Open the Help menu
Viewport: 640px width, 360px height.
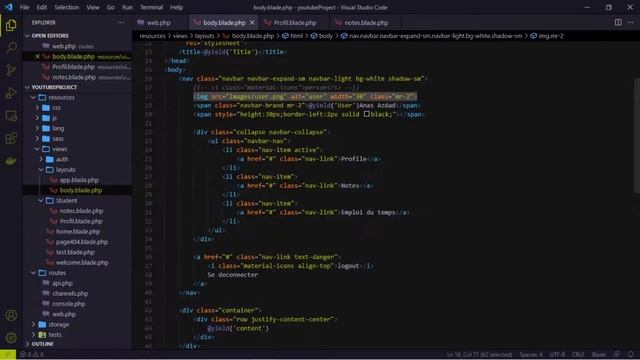(176, 7)
